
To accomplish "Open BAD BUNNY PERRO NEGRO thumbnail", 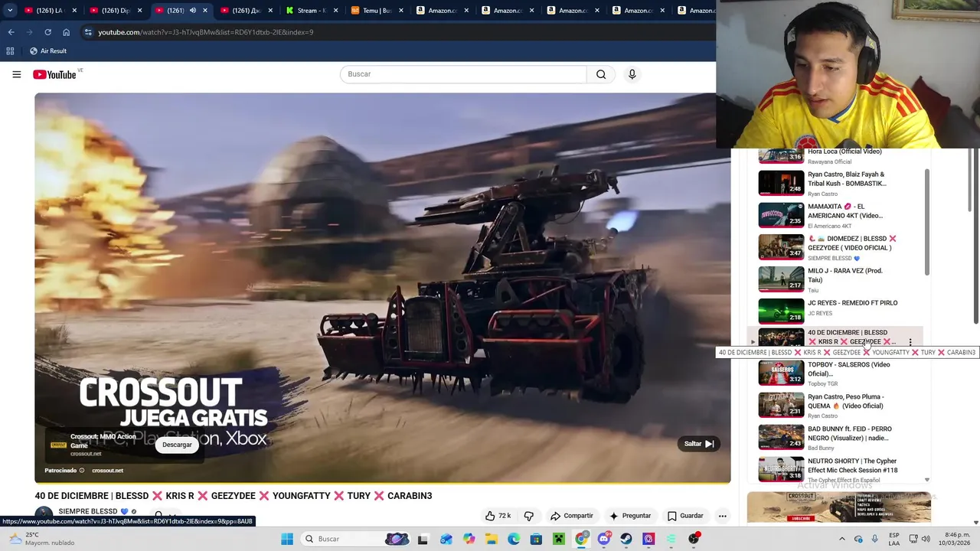I will pyautogui.click(x=781, y=438).
